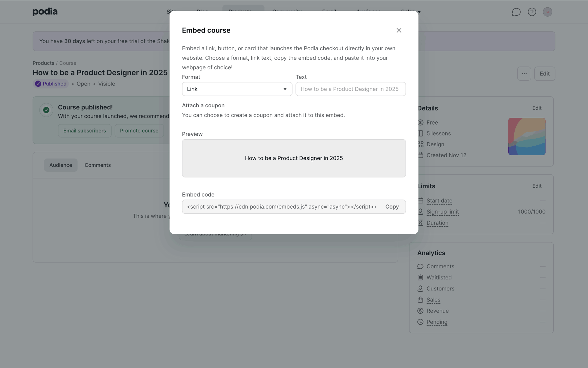This screenshot has width=588, height=368.
Task: Click the Sign-up limit link
Action: coord(443,212)
